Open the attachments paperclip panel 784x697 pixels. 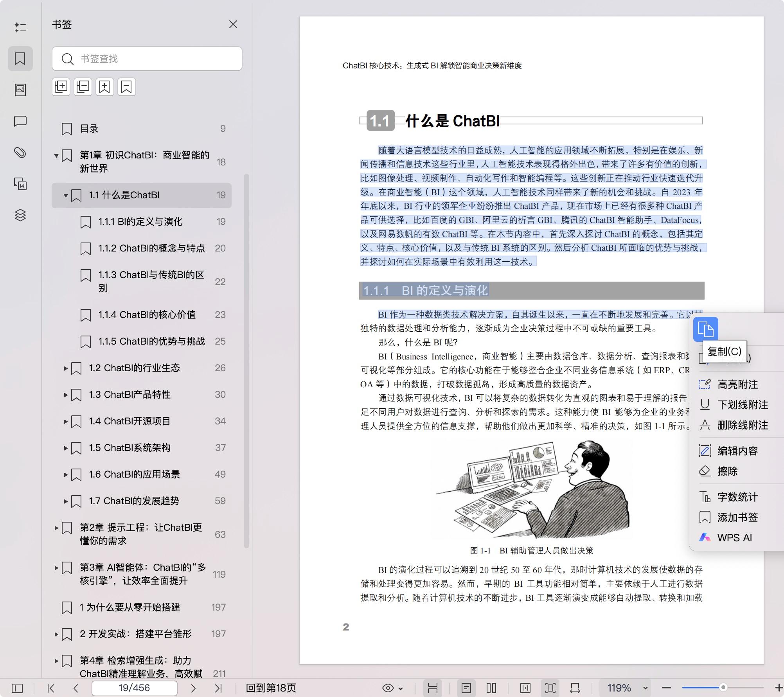(x=20, y=152)
